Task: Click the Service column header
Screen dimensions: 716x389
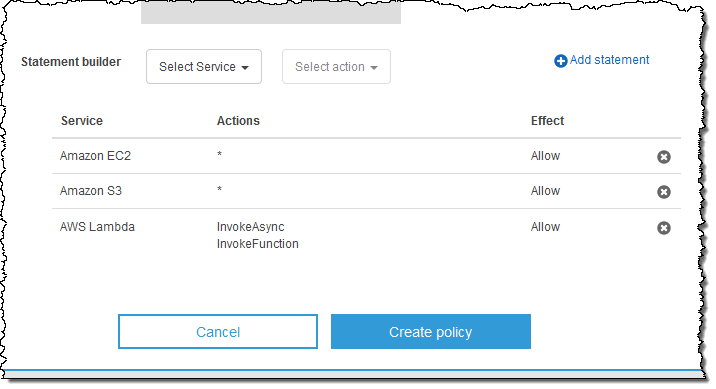Action: [x=82, y=121]
